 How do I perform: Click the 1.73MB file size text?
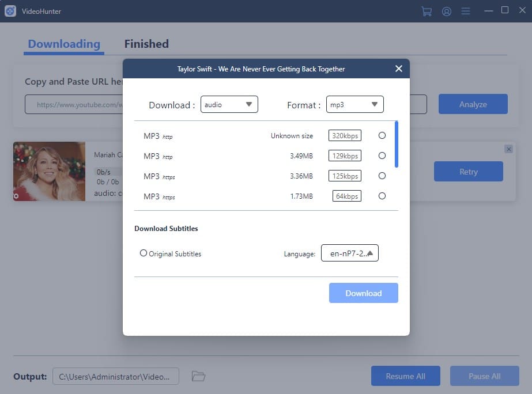coord(301,196)
